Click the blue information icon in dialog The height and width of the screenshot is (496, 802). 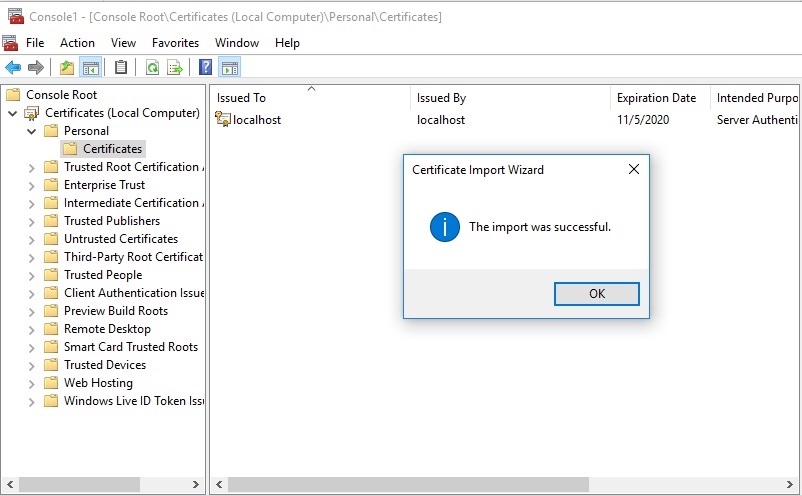444,227
